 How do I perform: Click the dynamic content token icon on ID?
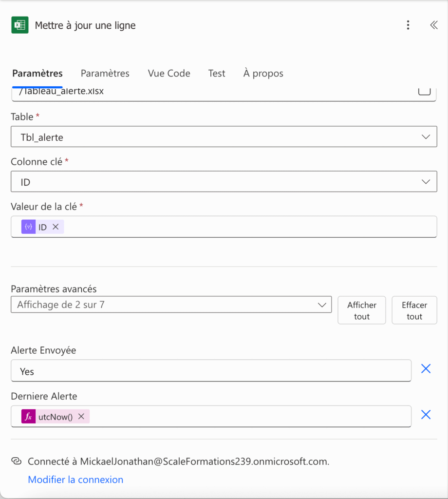click(28, 227)
